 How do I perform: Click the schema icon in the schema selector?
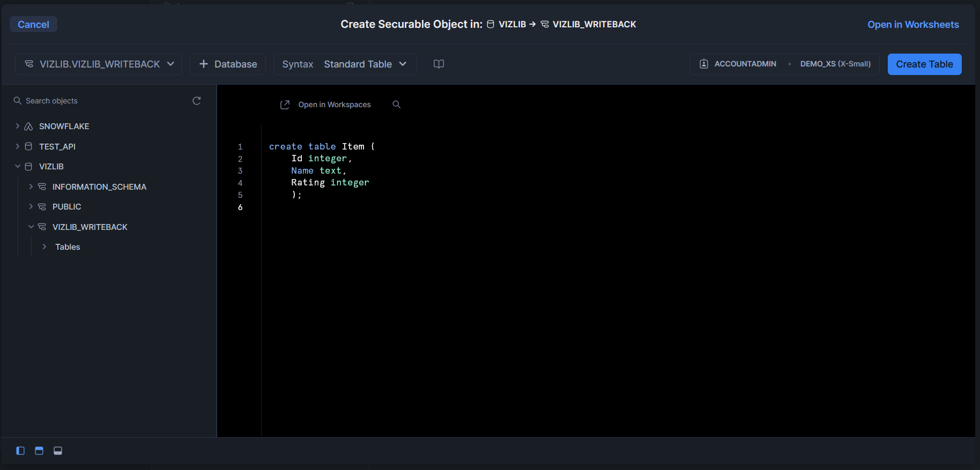coord(29,64)
